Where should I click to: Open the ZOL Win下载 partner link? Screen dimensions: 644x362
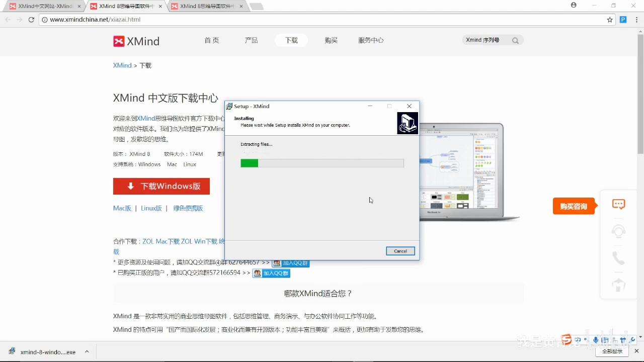pyautogui.click(x=199, y=241)
